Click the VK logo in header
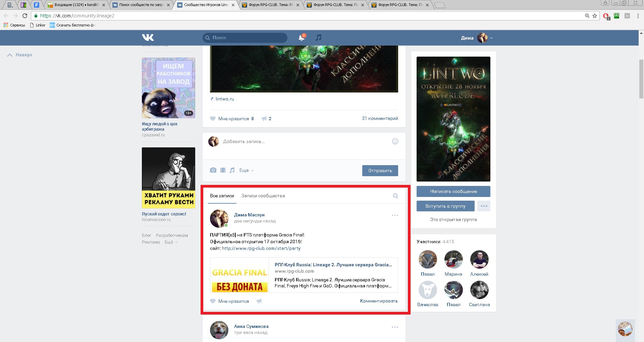This screenshot has height=342, width=644. click(x=148, y=38)
